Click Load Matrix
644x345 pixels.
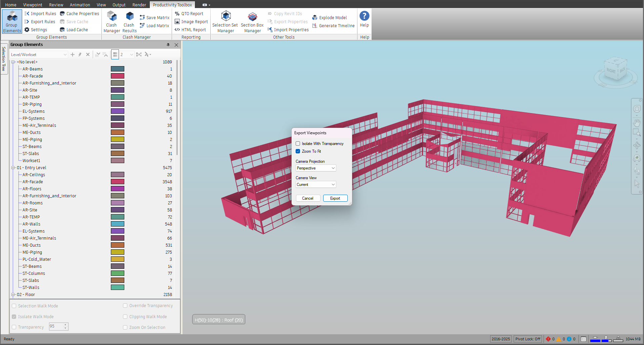[x=155, y=26]
